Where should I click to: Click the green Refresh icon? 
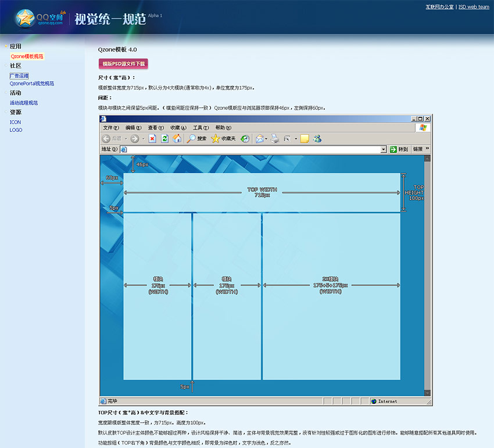click(164, 138)
